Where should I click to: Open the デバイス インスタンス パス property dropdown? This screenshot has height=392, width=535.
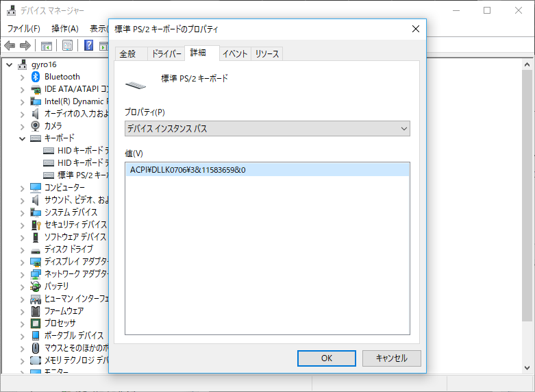click(267, 129)
